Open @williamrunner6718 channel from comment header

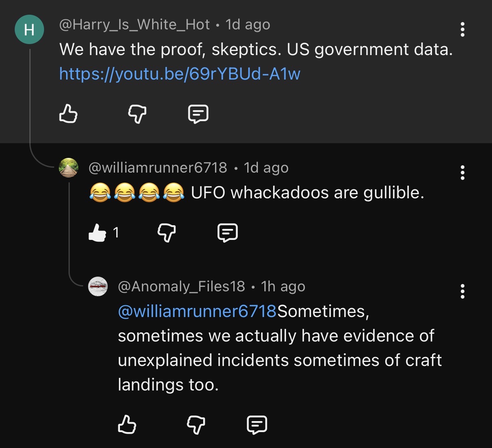158,168
